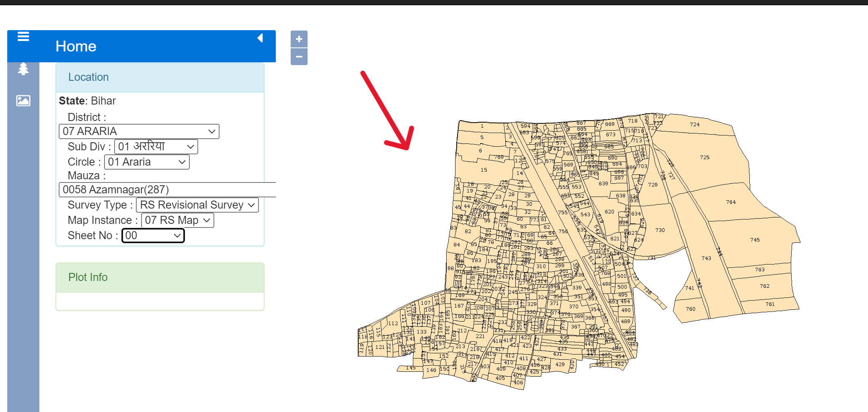Open the Mauza dropdown showing Azamnagar
This screenshot has width=868, height=412.
pyautogui.click(x=167, y=190)
